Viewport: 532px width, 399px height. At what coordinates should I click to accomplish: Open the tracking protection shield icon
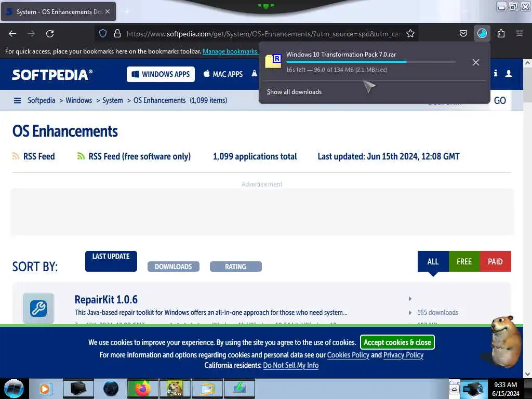click(x=103, y=33)
